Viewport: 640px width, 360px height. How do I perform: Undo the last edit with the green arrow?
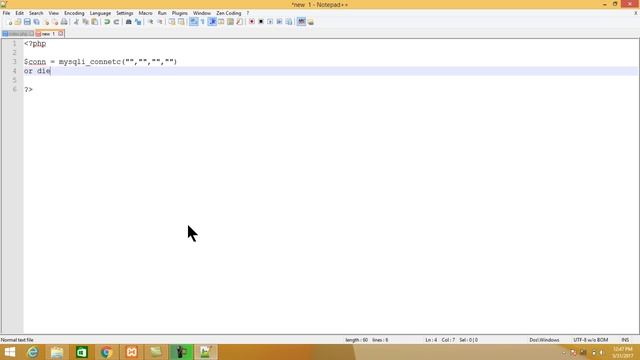[x=107, y=22]
